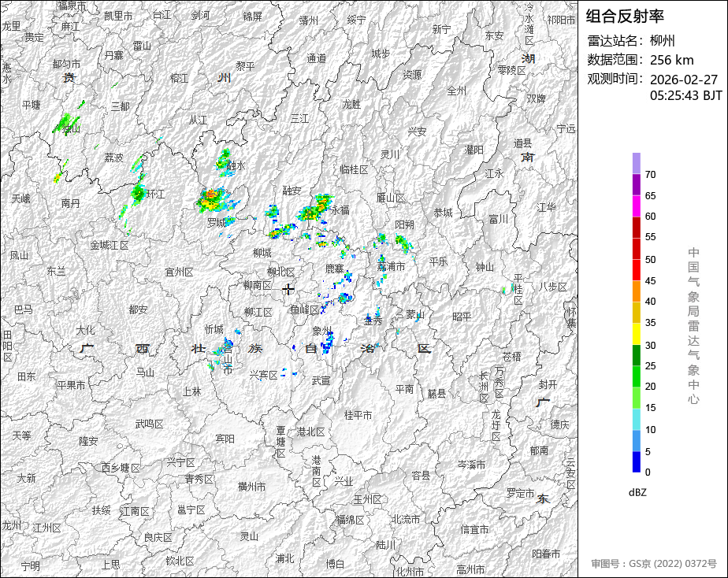This screenshot has height=578, width=728.
Task: Select the magenta swatch in the dBZ legend
Action: pyautogui.click(x=636, y=206)
